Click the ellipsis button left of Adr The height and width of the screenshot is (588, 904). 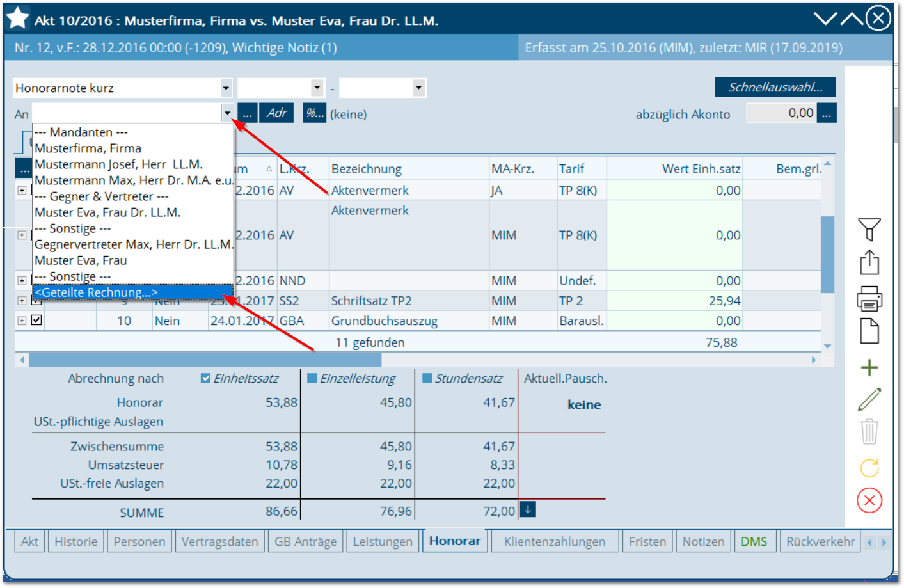pos(248,113)
